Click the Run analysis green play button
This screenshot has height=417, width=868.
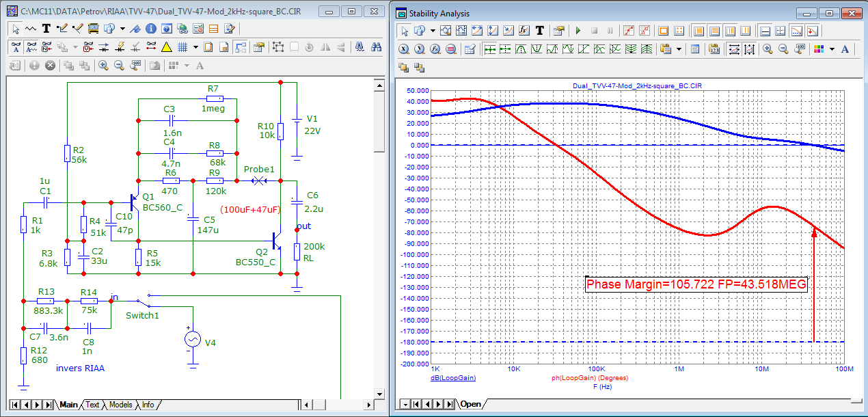578,31
